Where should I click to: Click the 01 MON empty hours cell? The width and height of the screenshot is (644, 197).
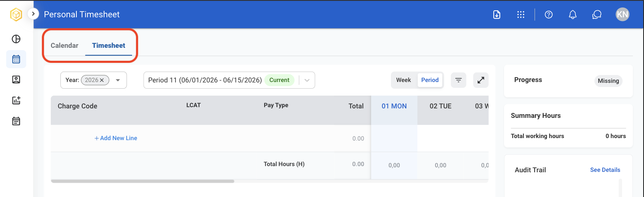[x=394, y=138]
